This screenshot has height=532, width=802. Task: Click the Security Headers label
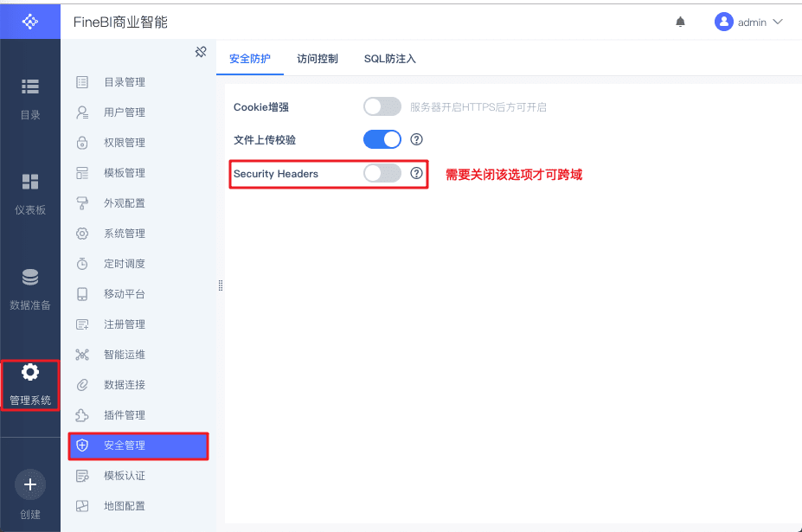point(276,173)
